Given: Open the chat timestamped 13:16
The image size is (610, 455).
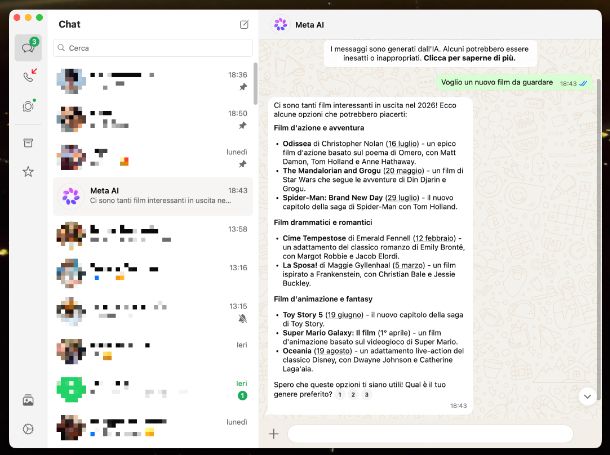Looking at the screenshot, I should (153, 273).
